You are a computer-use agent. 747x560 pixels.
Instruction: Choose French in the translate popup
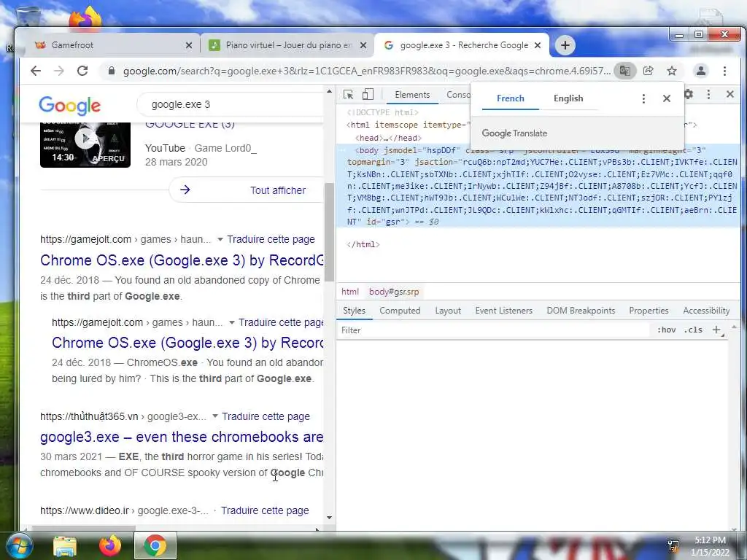click(x=510, y=98)
